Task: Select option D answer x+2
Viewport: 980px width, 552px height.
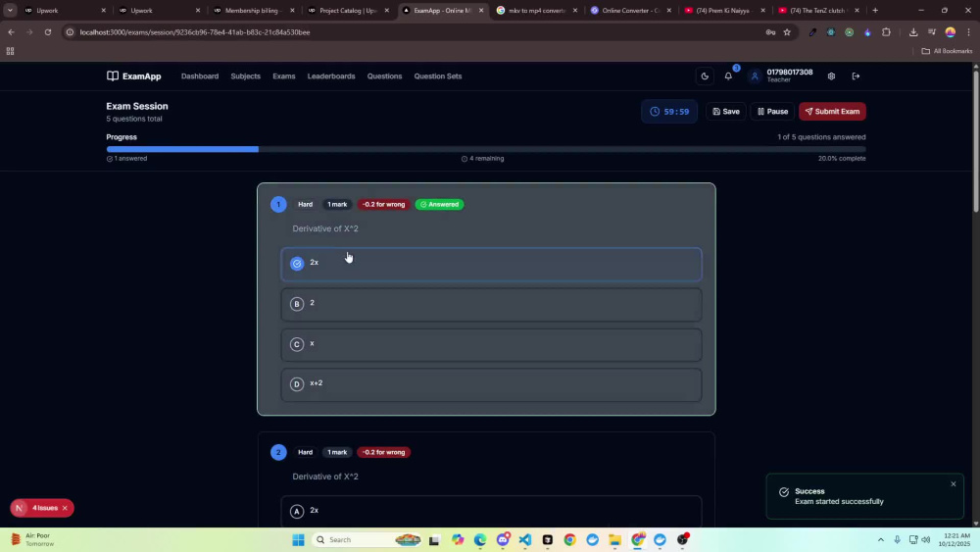Action: tap(491, 384)
